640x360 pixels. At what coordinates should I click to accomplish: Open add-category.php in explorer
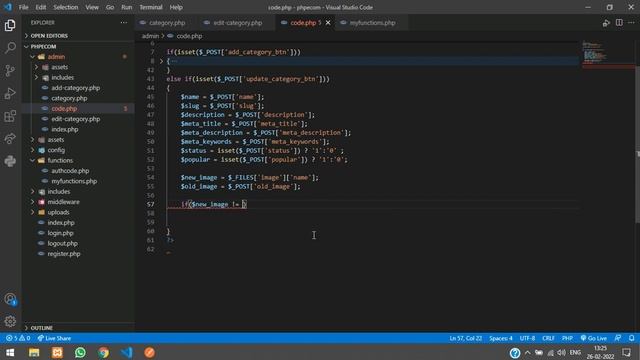pos(76,88)
